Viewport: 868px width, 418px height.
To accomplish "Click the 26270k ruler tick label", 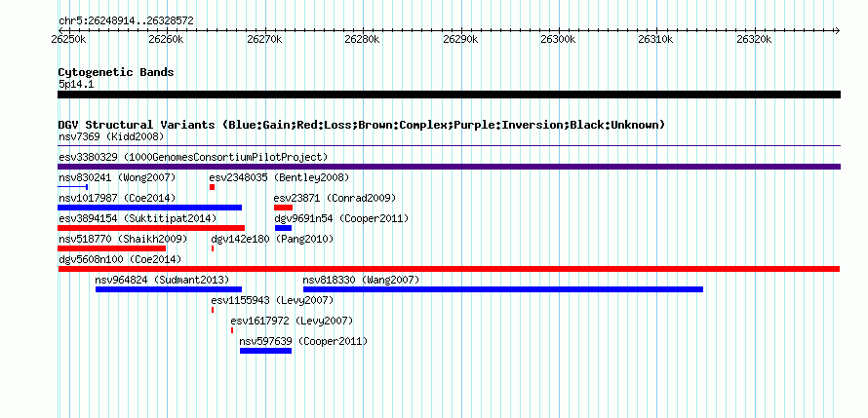I will click(264, 39).
